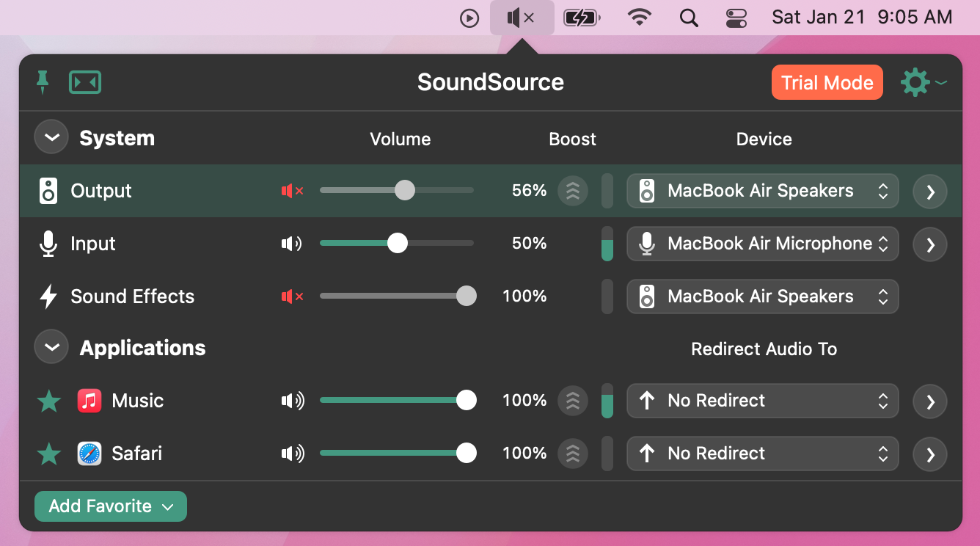This screenshot has width=980, height=546.
Task: Click the Output 56% value
Action: [529, 191]
